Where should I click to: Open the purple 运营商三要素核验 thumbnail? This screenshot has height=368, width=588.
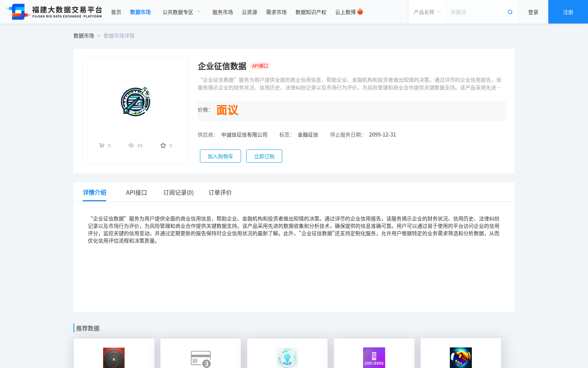tap(374, 358)
